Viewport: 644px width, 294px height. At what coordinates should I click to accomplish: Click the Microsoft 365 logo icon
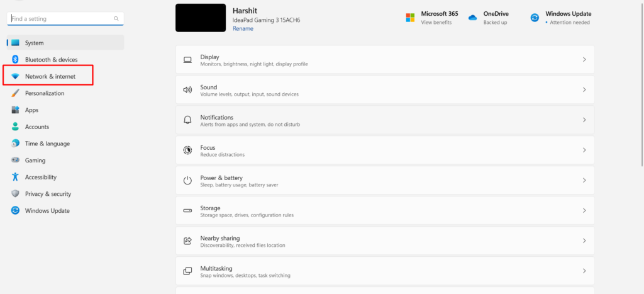(410, 18)
